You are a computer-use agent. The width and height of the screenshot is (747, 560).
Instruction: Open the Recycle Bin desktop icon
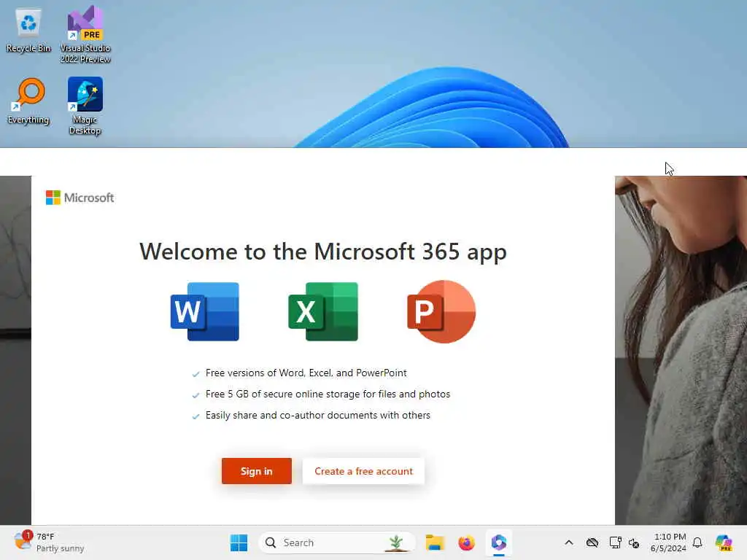(28, 31)
